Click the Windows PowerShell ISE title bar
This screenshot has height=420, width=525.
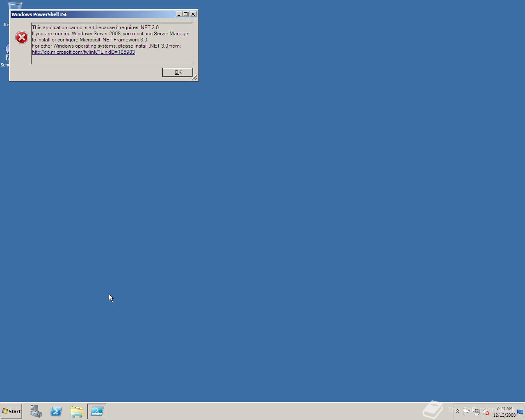pyautogui.click(x=92, y=14)
